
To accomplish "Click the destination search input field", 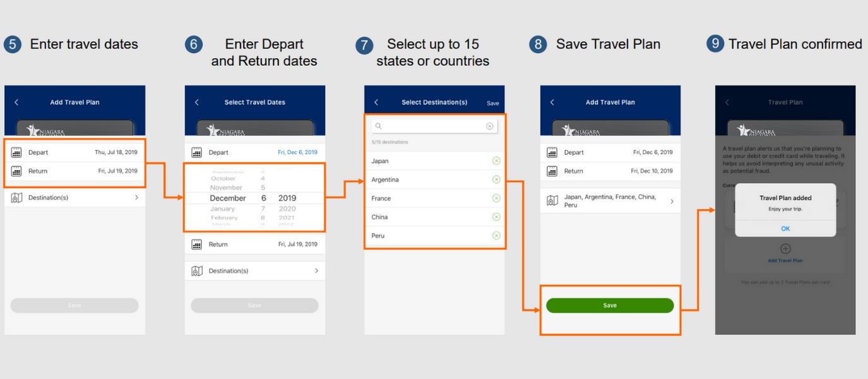I will pyautogui.click(x=434, y=126).
